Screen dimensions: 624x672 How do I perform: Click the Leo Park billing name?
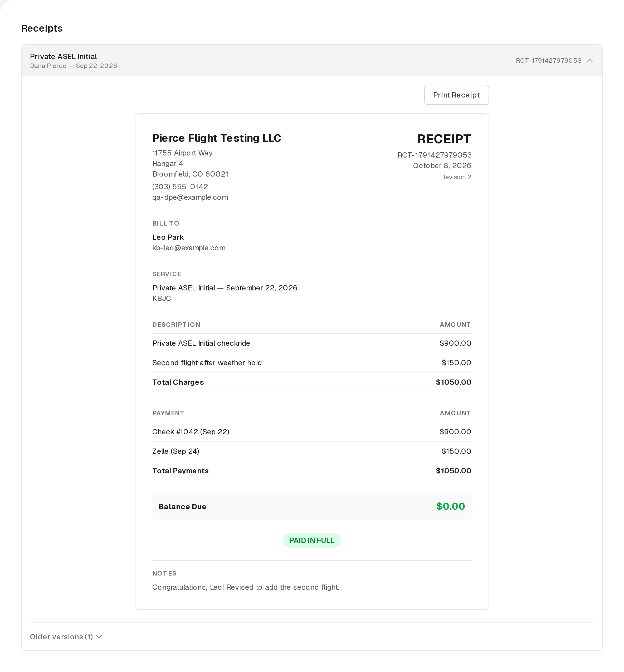[x=168, y=237]
